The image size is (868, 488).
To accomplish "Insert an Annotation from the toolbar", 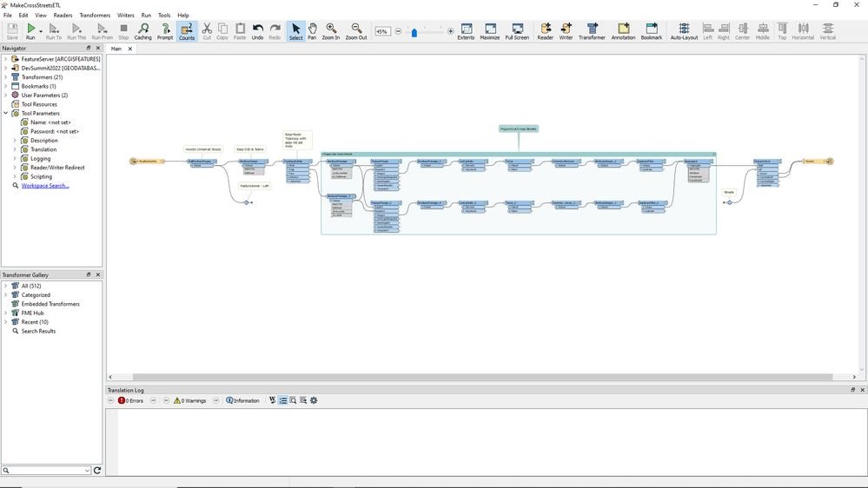I will tap(623, 31).
